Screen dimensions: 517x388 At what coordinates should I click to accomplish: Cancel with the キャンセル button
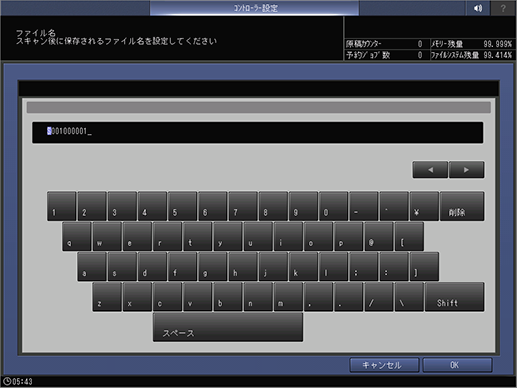pyautogui.click(x=384, y=365)
